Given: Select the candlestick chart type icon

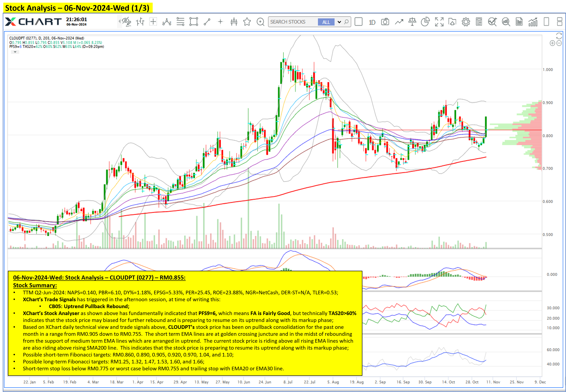Looking at the screenshot, I should tap(234, 22).
